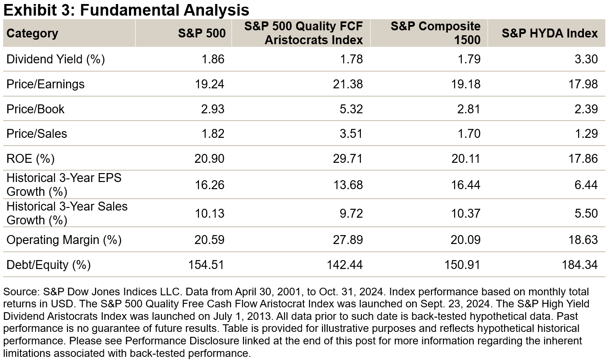
Task: Select the Dividend Yield (%) row label
Action: (55, 59)
